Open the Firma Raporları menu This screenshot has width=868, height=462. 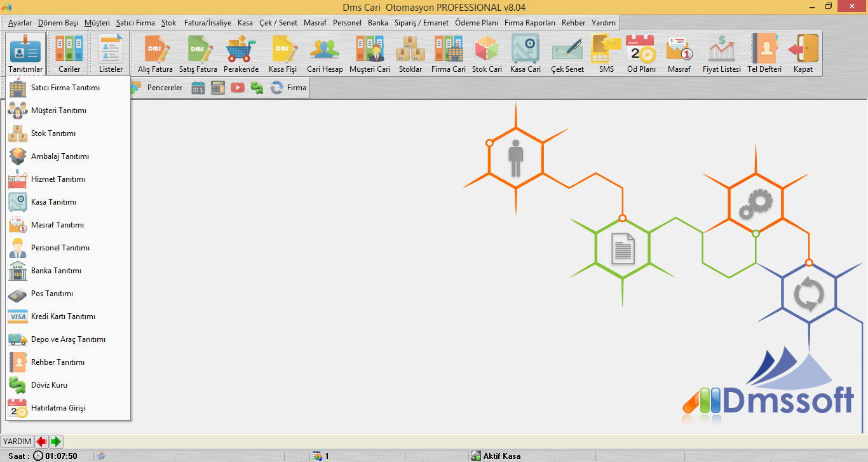[529, 23]
